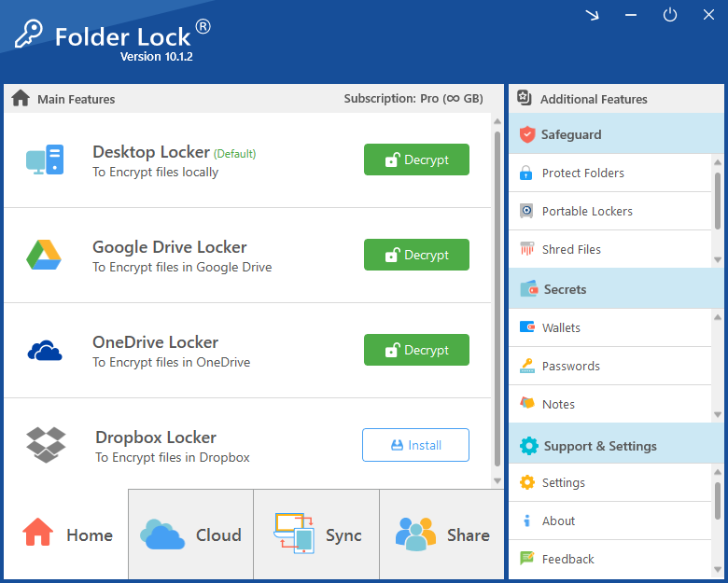Click the Google Drive logo icon
The width and height of the screenshot is (728, 583).
pyautogui.click(x=44, y=255)
